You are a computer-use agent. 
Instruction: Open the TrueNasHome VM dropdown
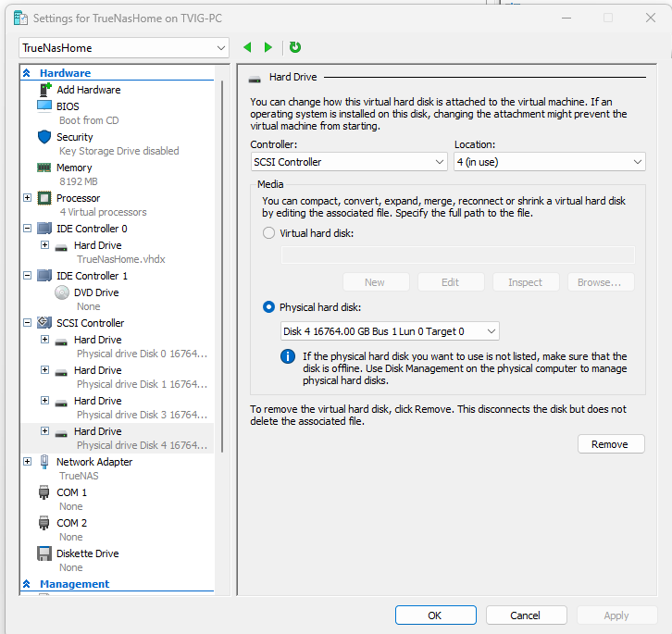click(x=124, y=47)
